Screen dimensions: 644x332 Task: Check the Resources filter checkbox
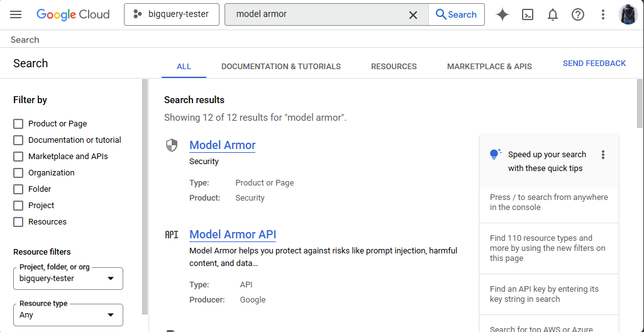click(x=18, y=222)
